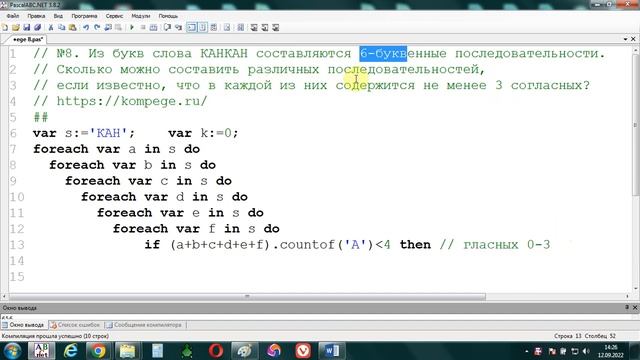Click the kompege.ru URL in line 4
This screenshot has width=640, height=360.
pyautogui.click(x=132, y=101)
